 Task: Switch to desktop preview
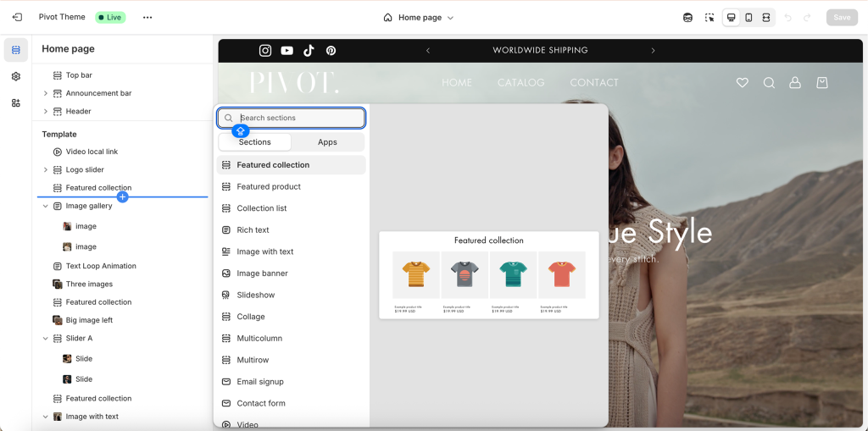point(732,18)
